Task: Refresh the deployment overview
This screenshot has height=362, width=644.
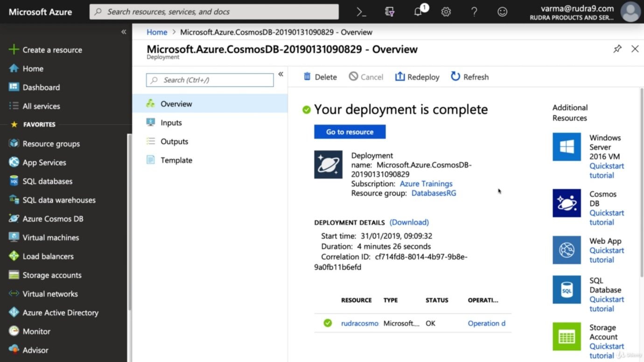Action: point(469,77)
